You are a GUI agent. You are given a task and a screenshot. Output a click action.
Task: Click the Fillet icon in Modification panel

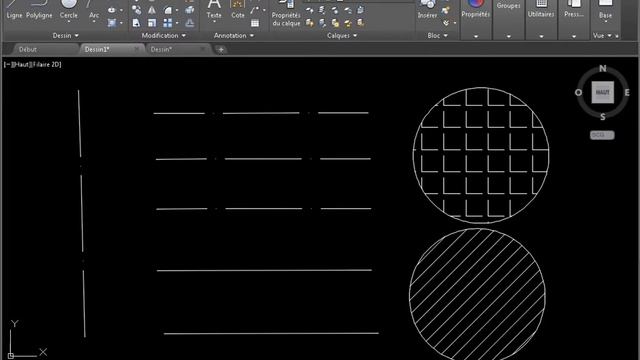pos(168,10)
